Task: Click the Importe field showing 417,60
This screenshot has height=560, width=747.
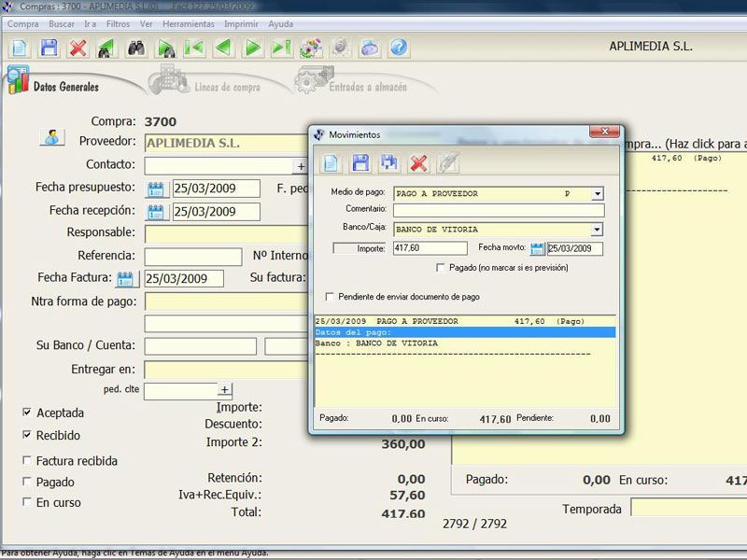Action: point(430,248)
